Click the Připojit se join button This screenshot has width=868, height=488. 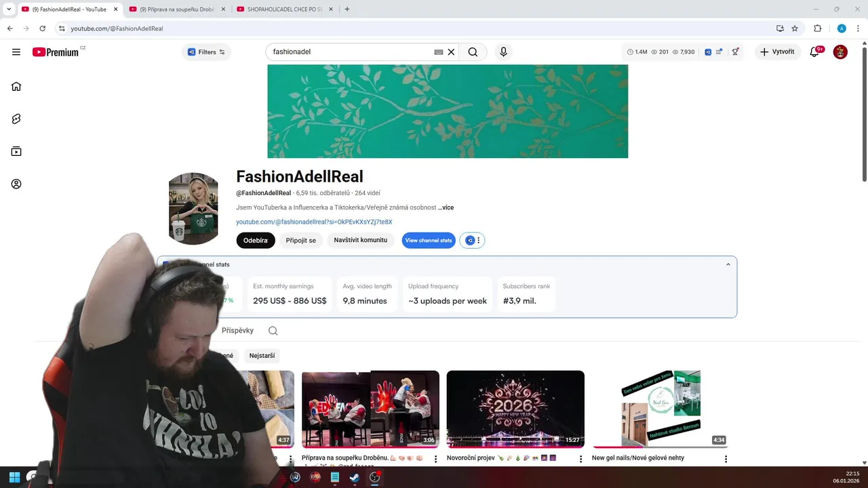(x=301, y=240)
